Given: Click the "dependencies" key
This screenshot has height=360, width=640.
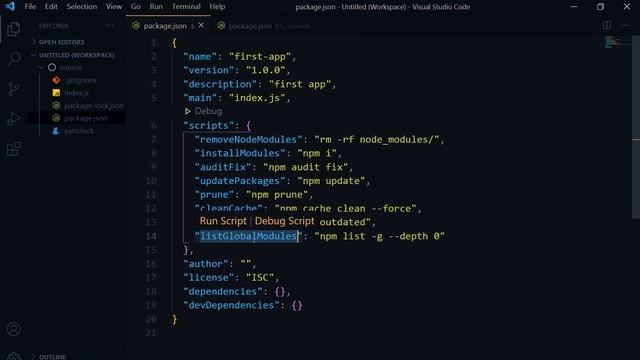Looking at the screenshot, I should point(222,291).
